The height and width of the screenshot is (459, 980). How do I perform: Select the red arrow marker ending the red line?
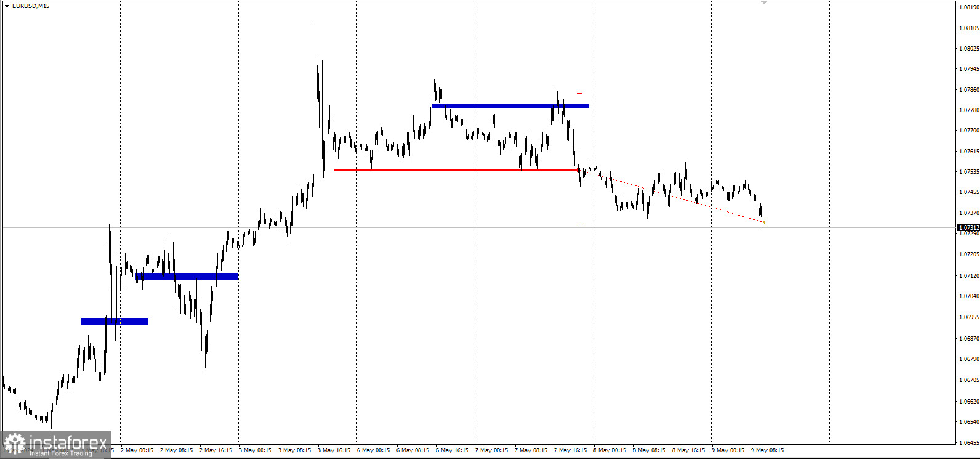[x=578, y=169]
